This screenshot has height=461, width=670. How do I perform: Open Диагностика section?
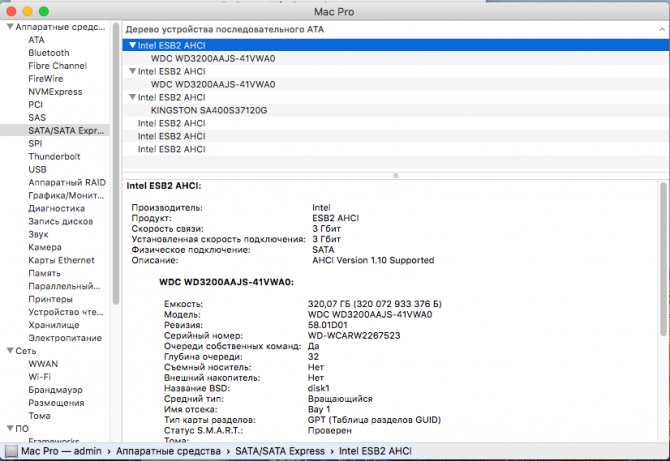56,208
